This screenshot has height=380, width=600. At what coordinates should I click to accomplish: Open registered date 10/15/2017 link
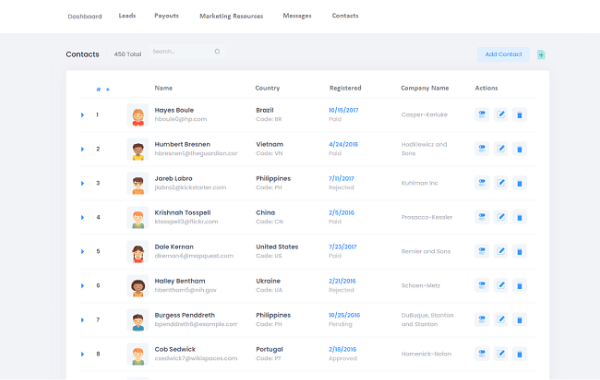tap(343, 110)
